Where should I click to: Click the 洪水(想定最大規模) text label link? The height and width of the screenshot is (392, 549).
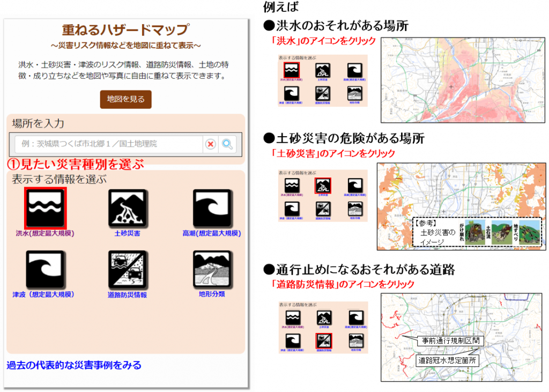[45, 234]
